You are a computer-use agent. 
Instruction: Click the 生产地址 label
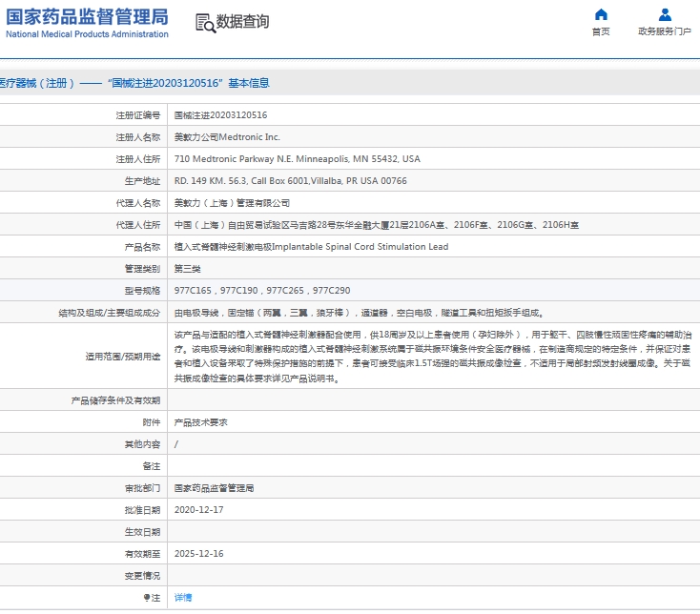coord(142,181)
